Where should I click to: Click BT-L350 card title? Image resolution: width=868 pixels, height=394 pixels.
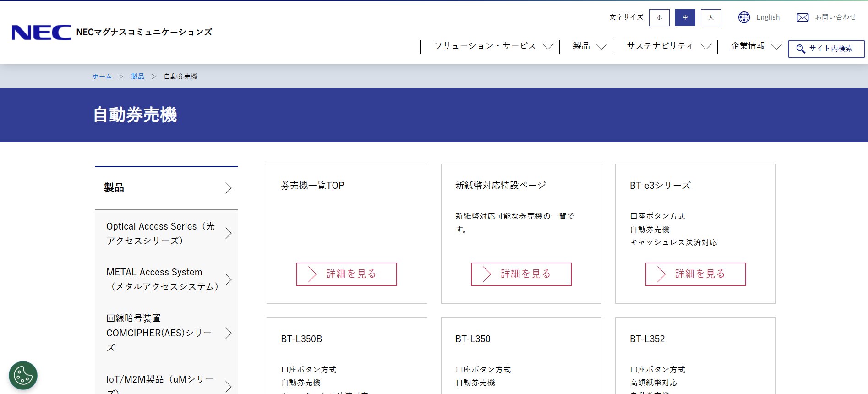[473, 339]
